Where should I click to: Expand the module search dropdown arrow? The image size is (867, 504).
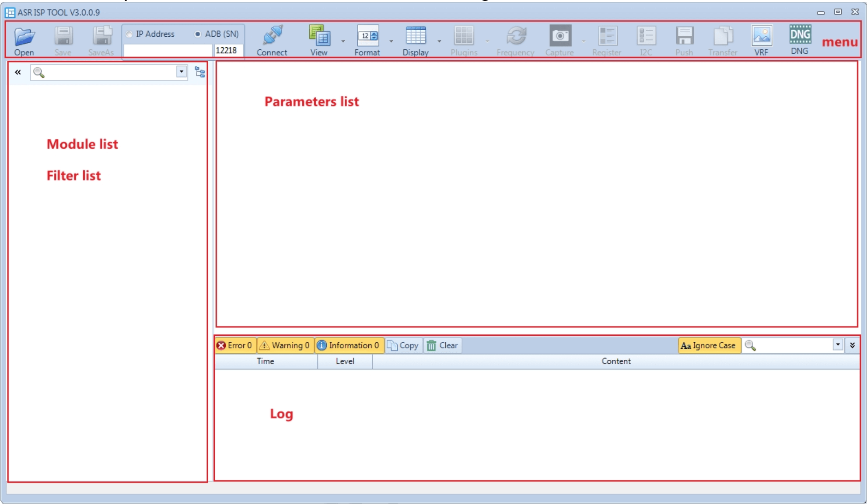click(182, 72)
